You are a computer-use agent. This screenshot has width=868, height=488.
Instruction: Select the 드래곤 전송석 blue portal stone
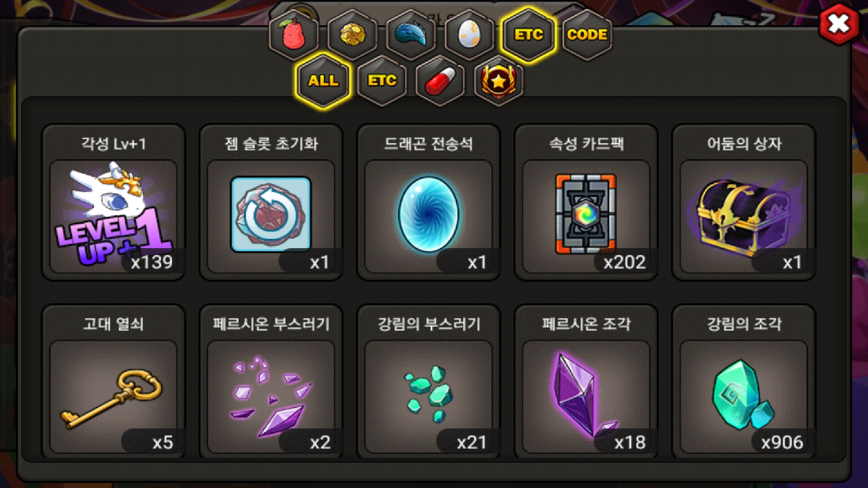[x=429, y=202]
